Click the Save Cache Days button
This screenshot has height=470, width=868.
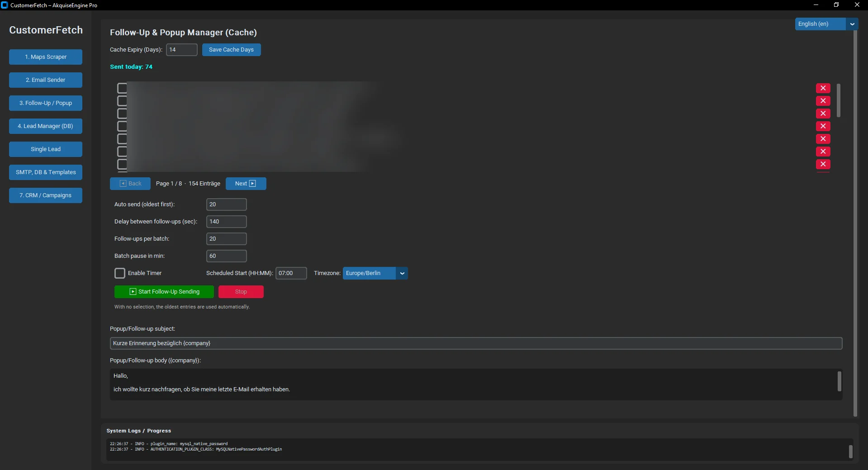231,50
